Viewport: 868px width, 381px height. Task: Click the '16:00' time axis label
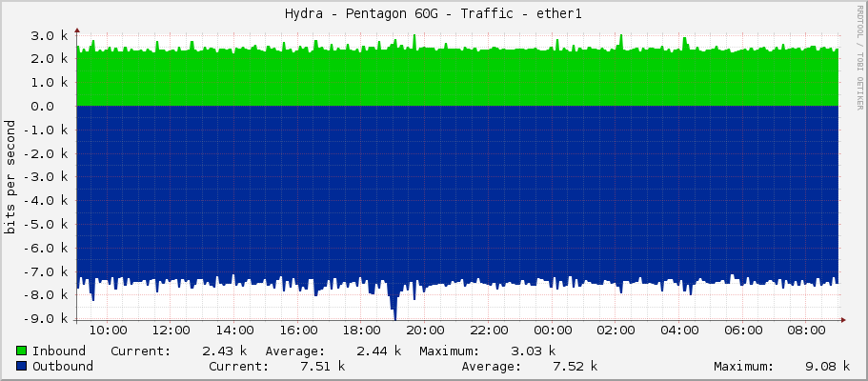click(x=298, y=331)
